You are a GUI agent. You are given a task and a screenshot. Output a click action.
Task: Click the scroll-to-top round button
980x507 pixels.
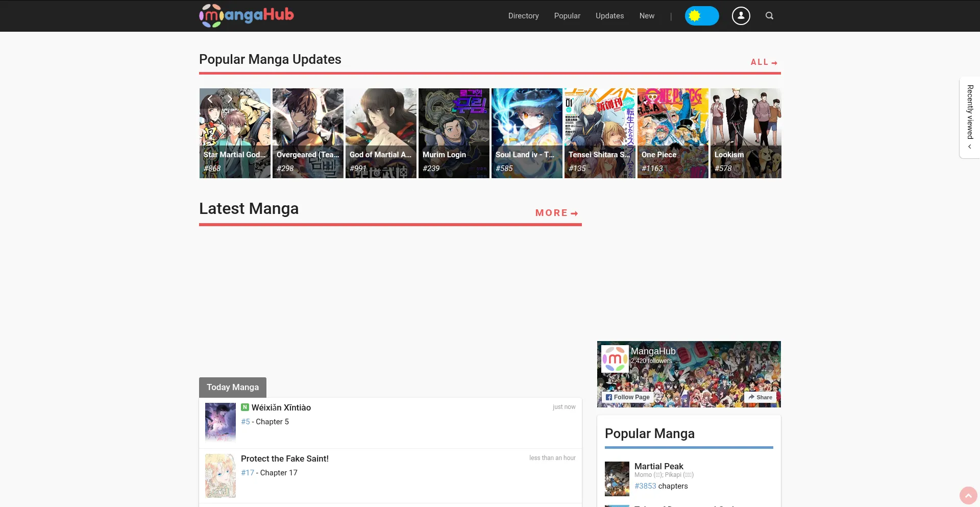968,495
